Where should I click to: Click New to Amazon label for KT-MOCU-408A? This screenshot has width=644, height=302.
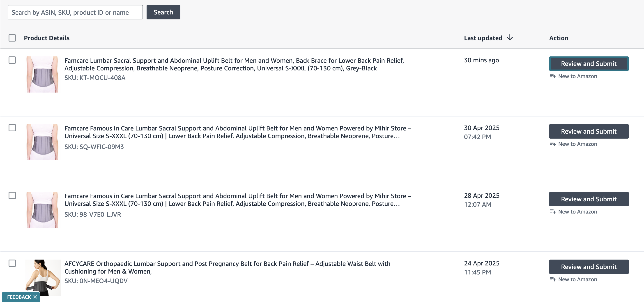[577, 76]
